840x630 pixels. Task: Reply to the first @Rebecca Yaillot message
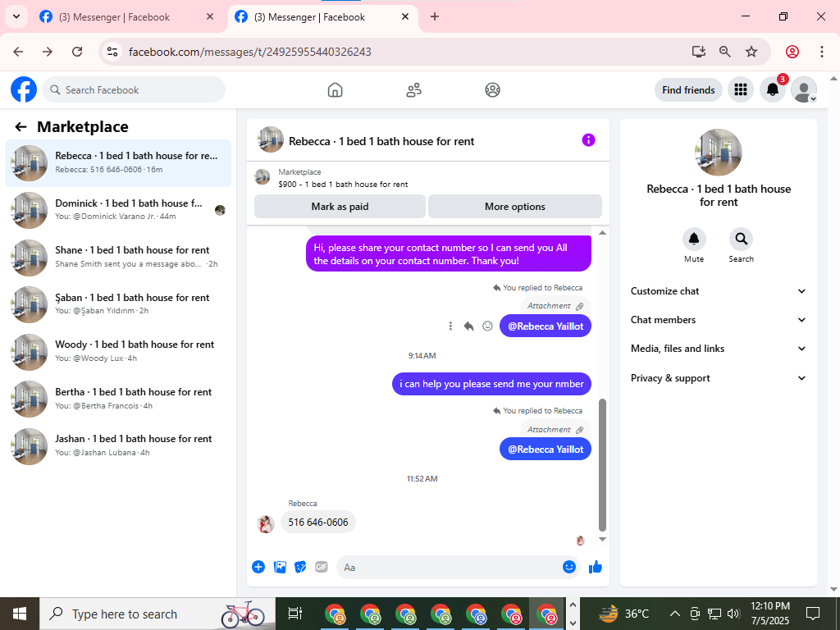[x=468, y=326]
